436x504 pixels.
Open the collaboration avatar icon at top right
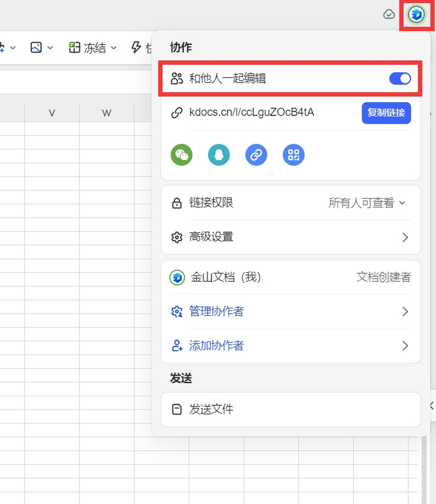pyautogui.click(x=416, y=15)
